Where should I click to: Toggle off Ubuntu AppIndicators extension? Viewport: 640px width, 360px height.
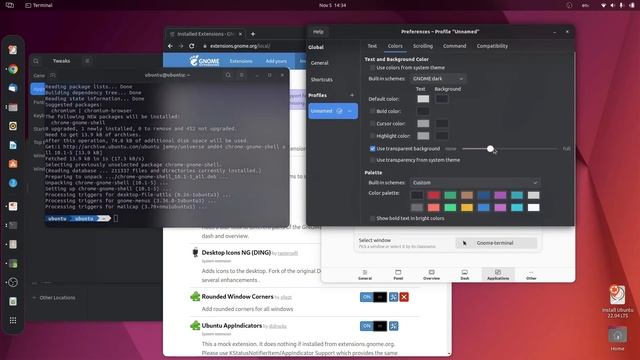pos(373,326)
